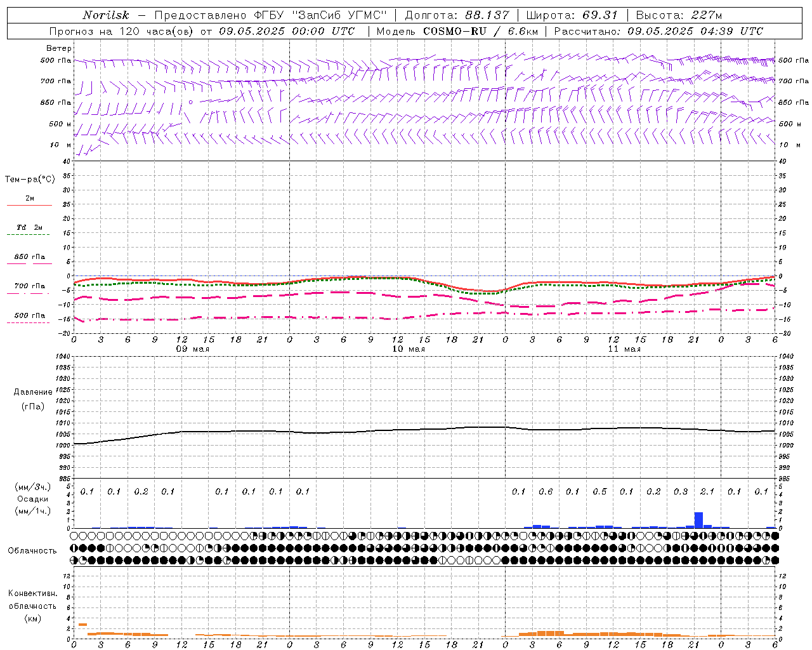Viewport: 812px width, 650px height.
Task: Click the Конвективн. облачность panel label
Action: click(x=32, y=600)
